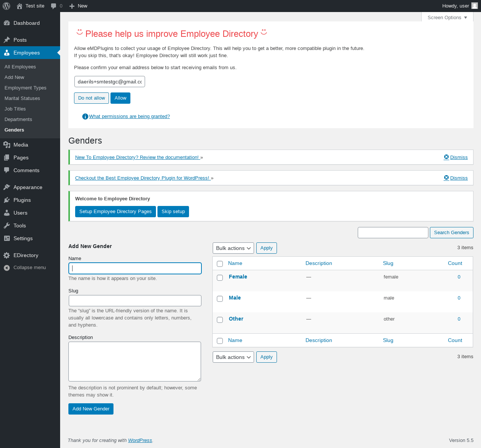Click the plus icon next to New

tap(72, 6)
